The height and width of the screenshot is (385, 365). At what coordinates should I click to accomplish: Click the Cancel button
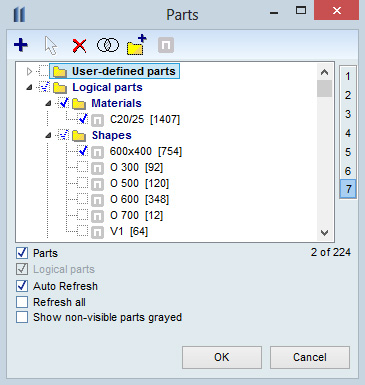310,357
